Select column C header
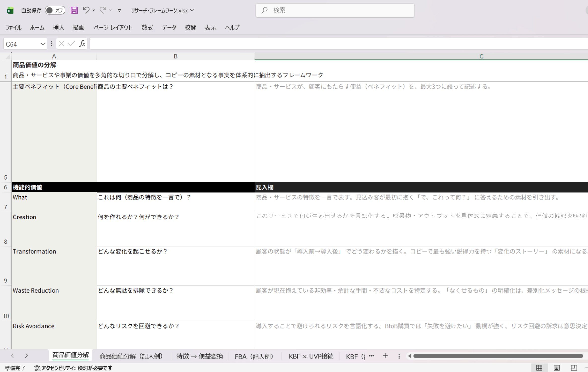The height and width of the screenshot is (372, 588). coord(421,56)
